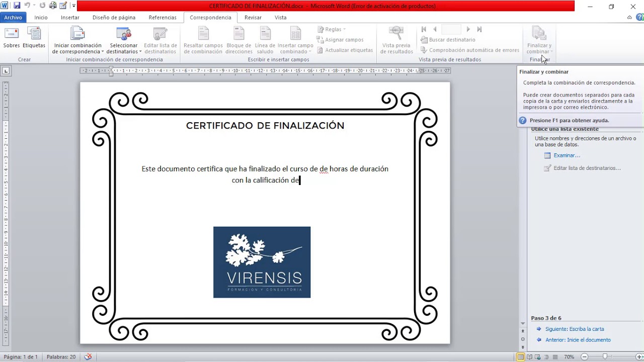The width and height of the screenshot is (644, 362).
Task: Click the vertical scrollbar down arrow
Action: [523, 324]
